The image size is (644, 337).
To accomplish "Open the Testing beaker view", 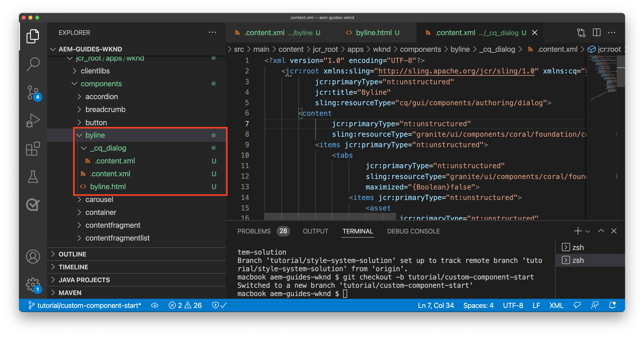I will coord(33,177).
